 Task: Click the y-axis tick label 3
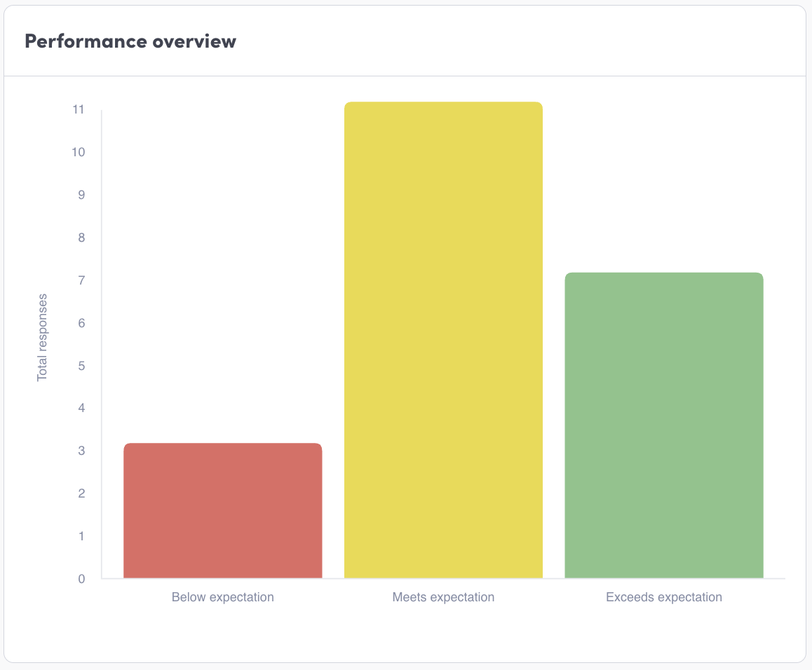pos(81,451)
